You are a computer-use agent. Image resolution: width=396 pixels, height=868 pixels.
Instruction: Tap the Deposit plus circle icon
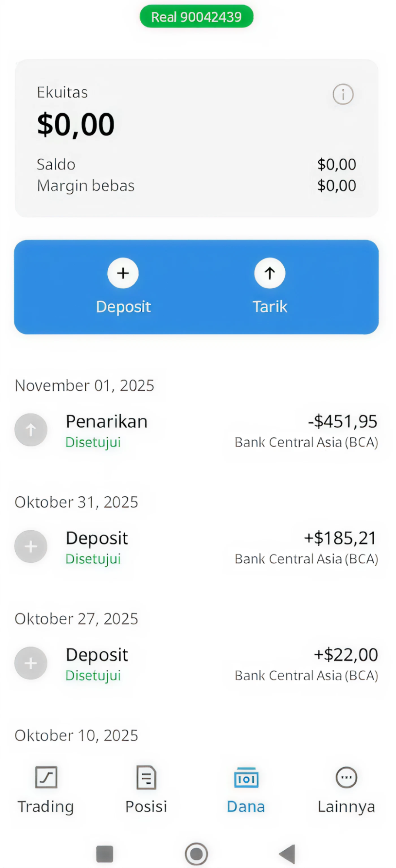point(123,273)
